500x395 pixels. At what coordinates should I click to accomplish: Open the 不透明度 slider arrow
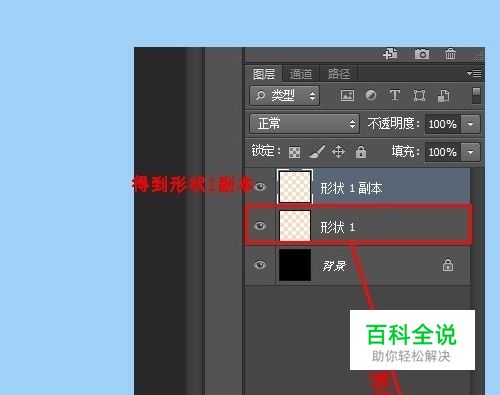(470, 124)
